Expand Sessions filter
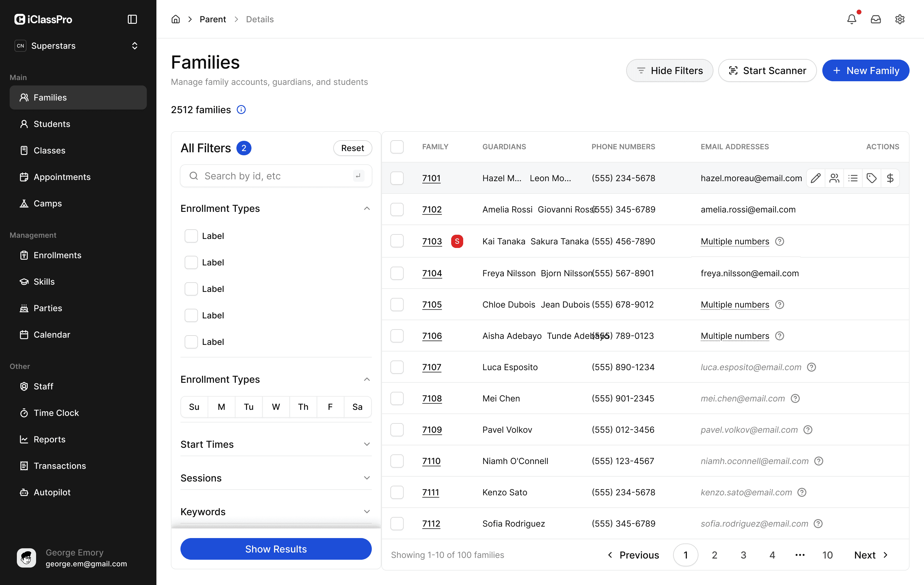Image resolution: width=924 pixels, height=585 pixels. pos(367,478)
